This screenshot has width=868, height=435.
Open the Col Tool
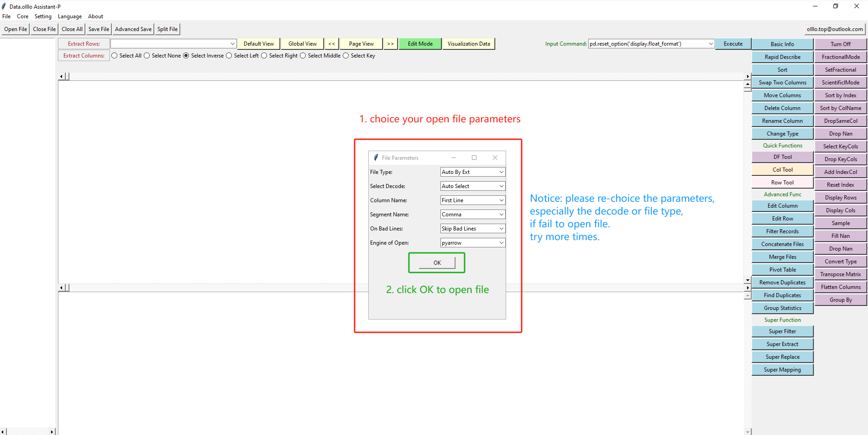point(782,170)
